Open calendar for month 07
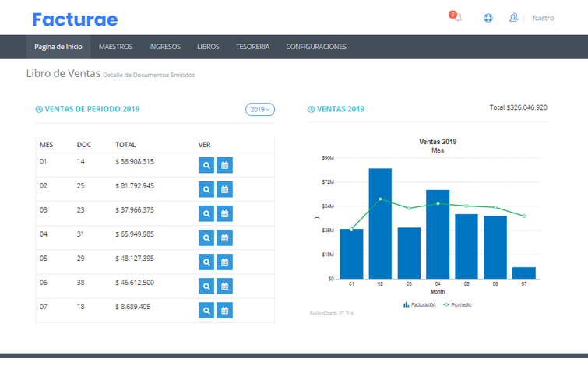This screenshot has height=366, width=588. pyautogui.click(x=224, y=311)
